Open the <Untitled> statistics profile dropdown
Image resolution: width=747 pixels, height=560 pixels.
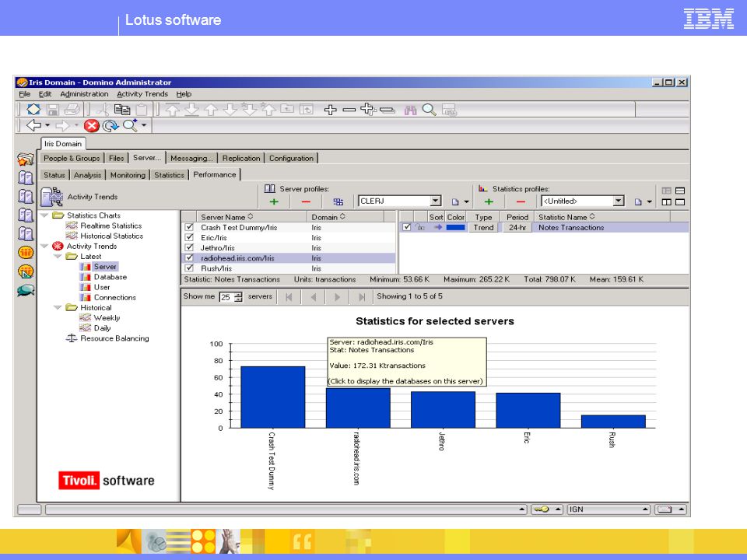tap(619, 201)
